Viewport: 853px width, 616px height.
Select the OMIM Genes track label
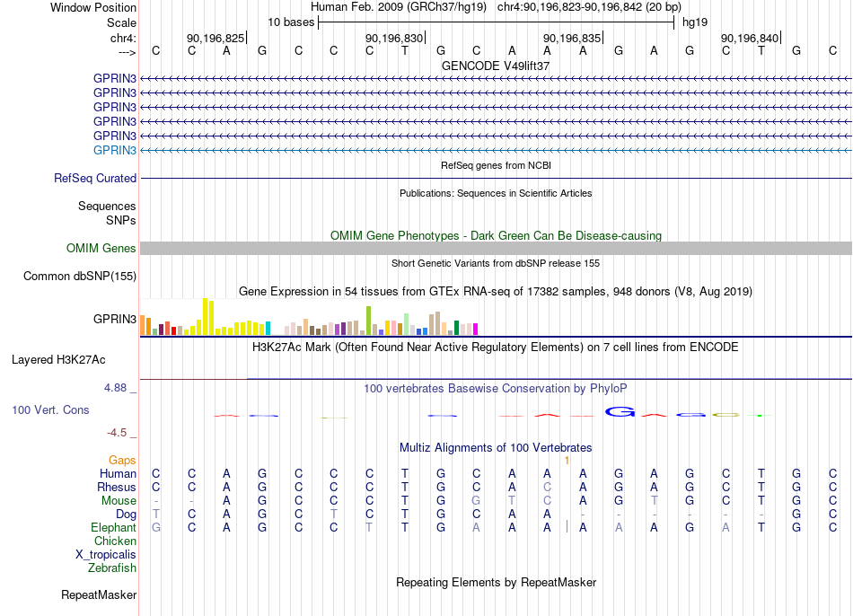(101, 248)
